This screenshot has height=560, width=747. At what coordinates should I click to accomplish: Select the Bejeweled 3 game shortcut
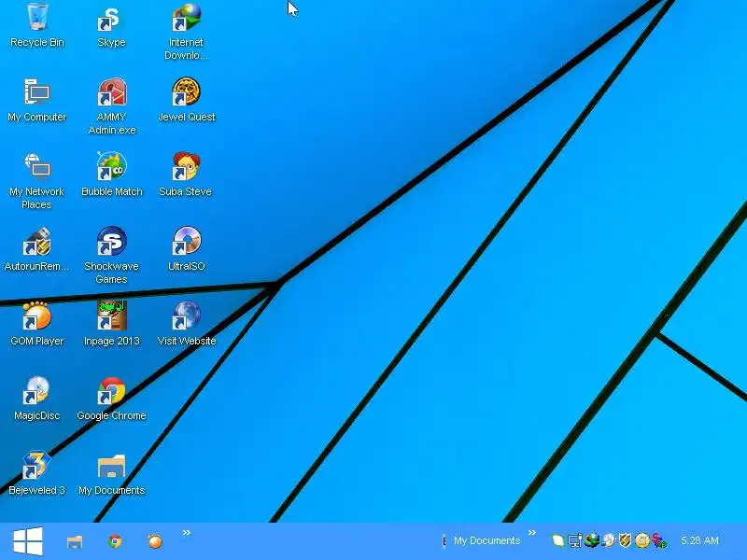pyautogui.click(x=36, y=474)
